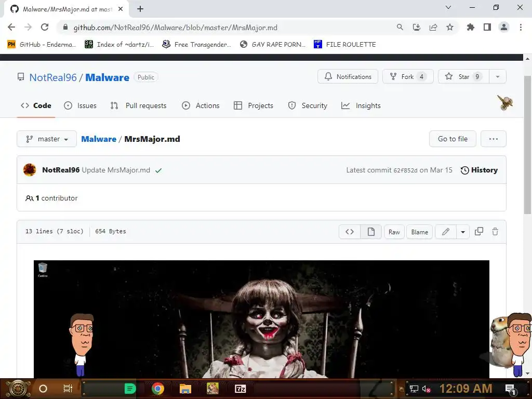This screenshot has width=532, height=399.
Task: Open the Blame view
Action: (x=419, y=232)
